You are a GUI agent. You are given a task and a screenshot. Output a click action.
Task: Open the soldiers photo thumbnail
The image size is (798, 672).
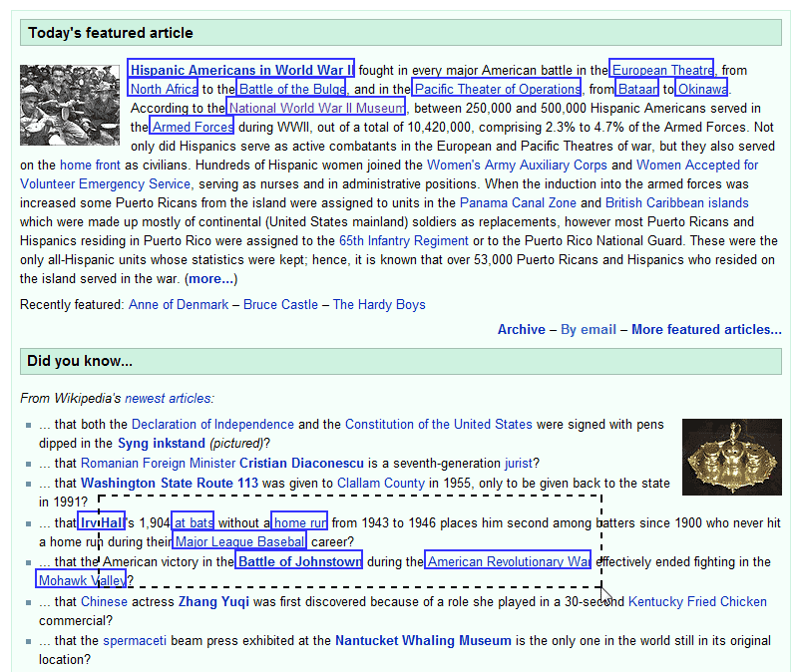[x=70, y=105]
